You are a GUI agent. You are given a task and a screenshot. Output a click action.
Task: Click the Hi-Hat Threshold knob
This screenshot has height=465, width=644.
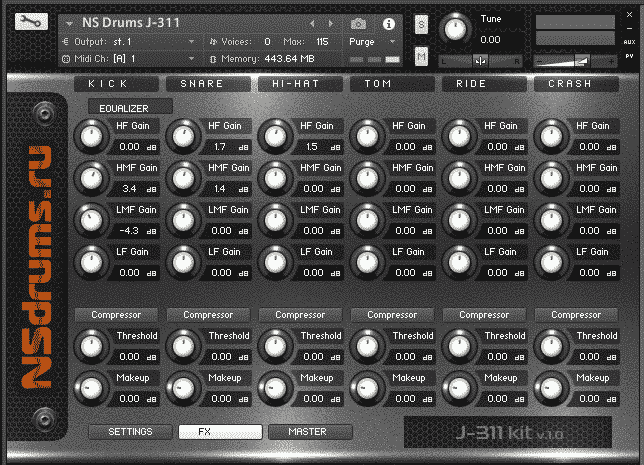(x=275, y=346)
